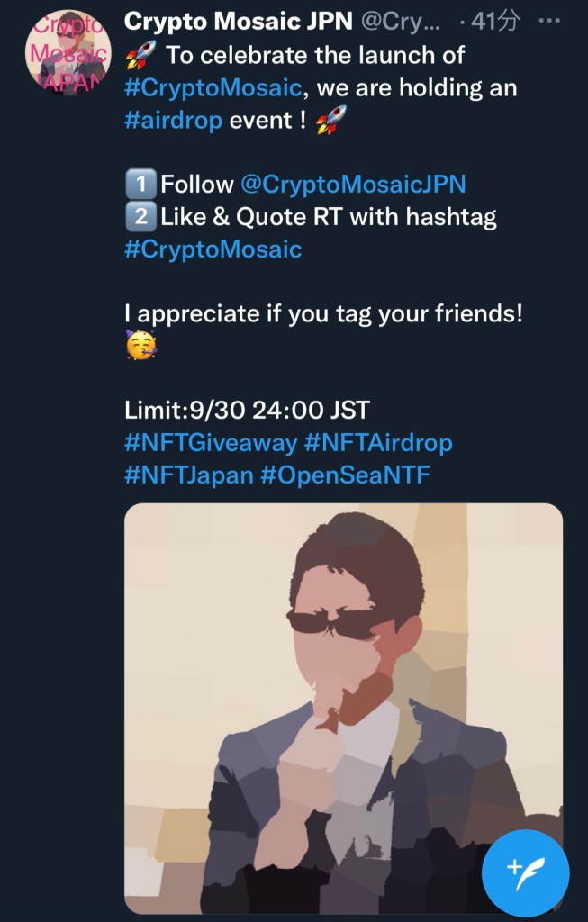Select the #NFTJapan hashtag

(188, 475)
